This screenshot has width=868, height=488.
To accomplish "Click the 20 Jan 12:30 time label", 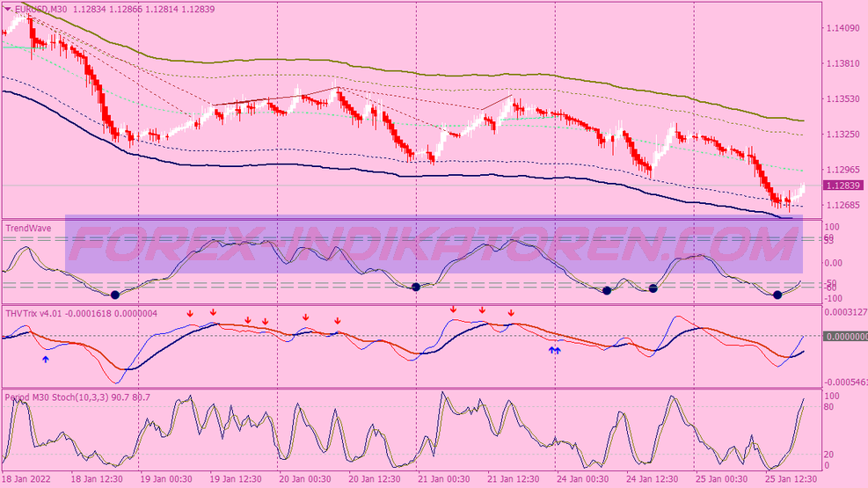I will [375, 479].
